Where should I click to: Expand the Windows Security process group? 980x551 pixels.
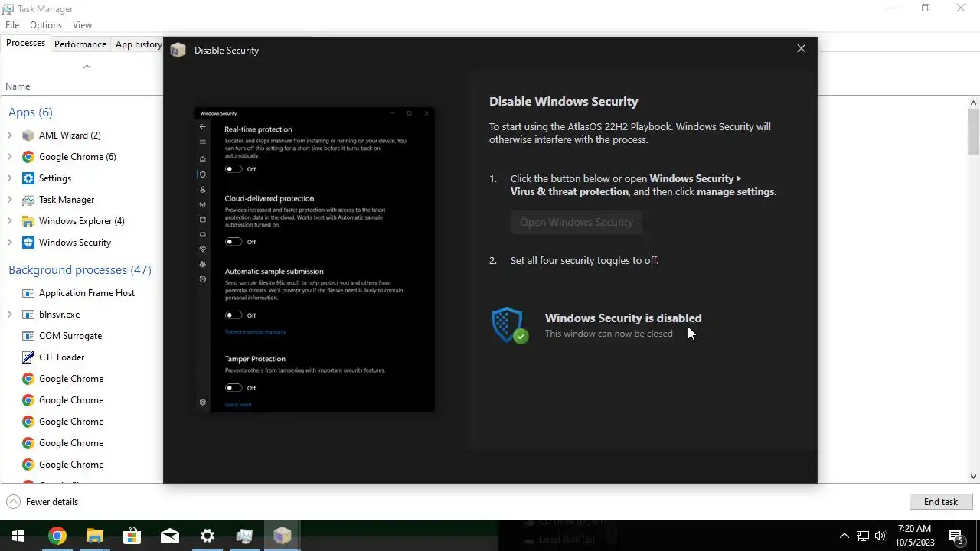(10, 243)
